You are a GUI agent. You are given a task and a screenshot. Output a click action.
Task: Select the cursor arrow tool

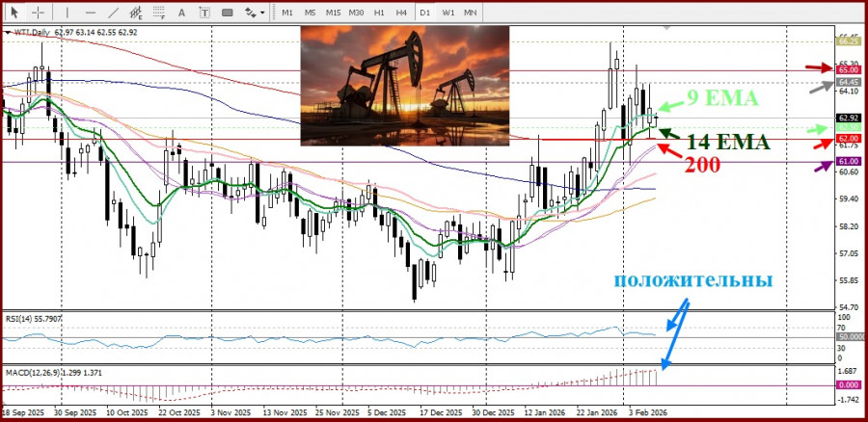pyautogui.click(x=14, y=13)
